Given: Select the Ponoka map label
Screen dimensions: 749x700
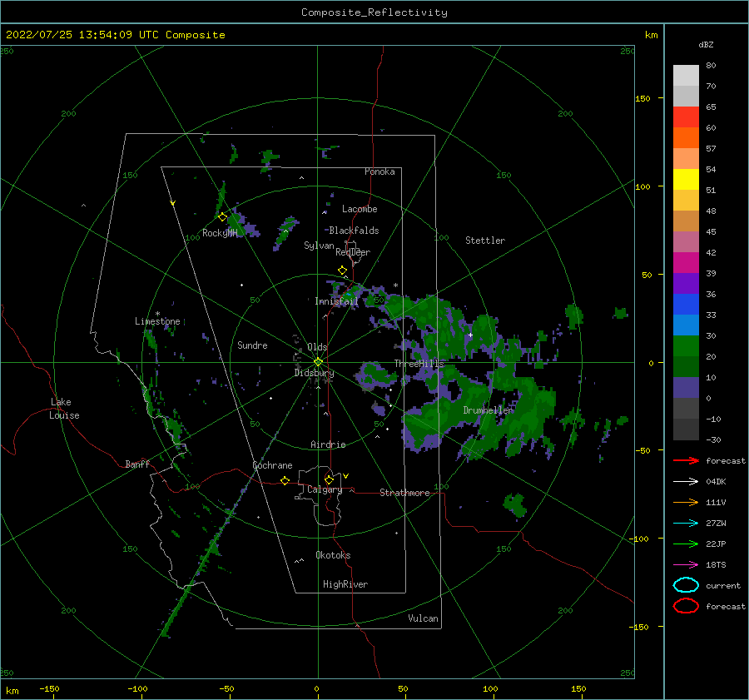Looking at the screenshot, I should [379, 171].
